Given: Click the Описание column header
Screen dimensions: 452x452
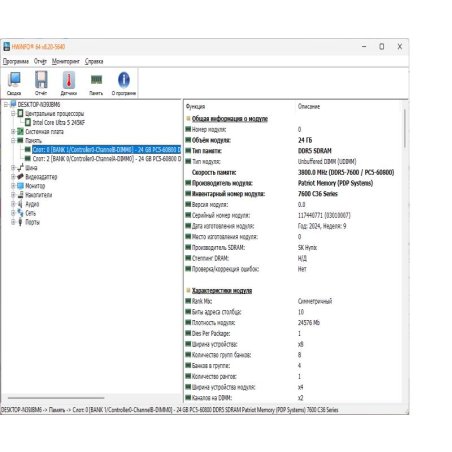Looking at the screenshot, I should coord(309,106).
